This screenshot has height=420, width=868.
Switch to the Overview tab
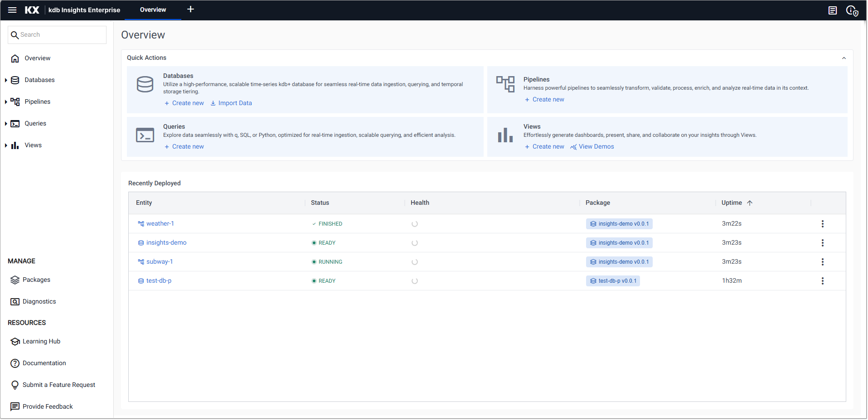pyautogui.click(x=152, y=10)
